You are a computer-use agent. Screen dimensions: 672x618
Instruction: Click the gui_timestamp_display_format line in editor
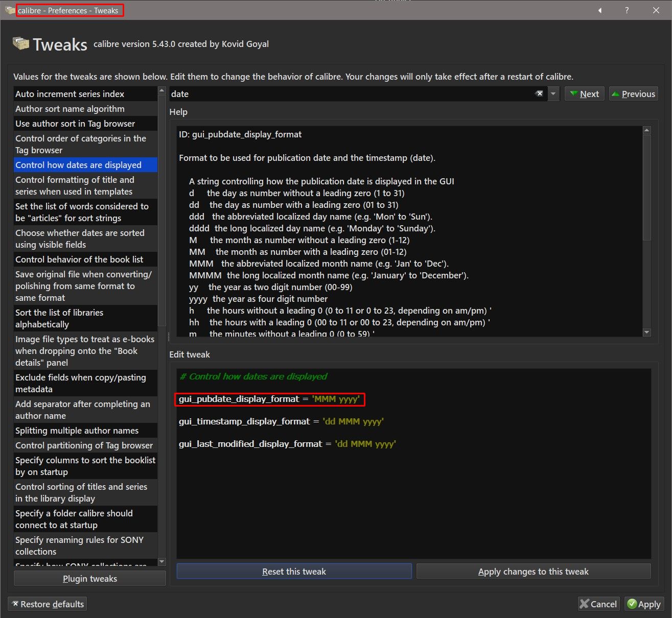pyautogui.click(x=281, y=421)
